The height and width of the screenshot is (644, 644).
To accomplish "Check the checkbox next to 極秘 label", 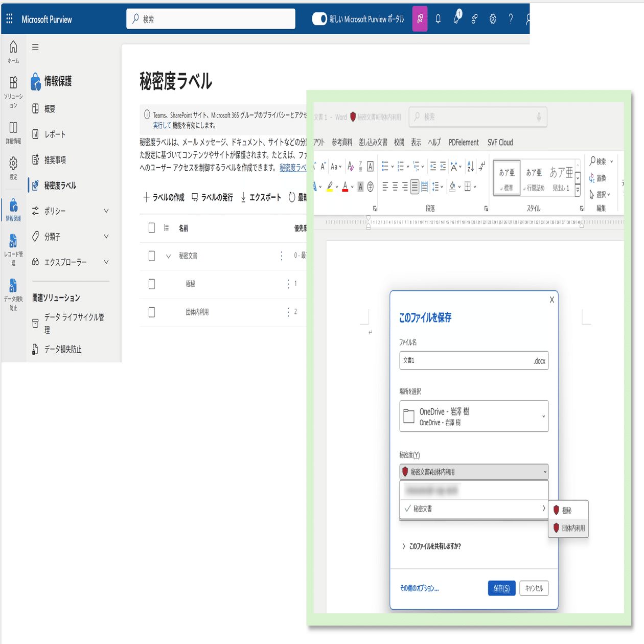I will (x=151, y=284).
